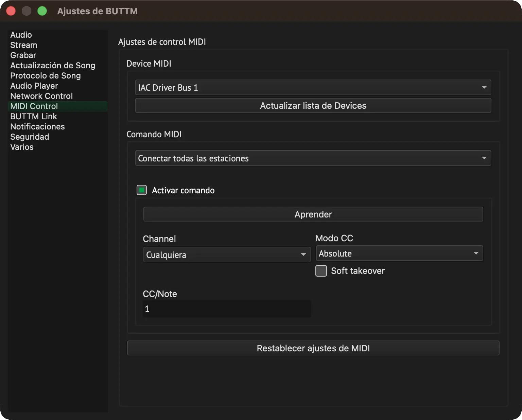
Task: Open the Channel dropdown set to Cualquiera
Action: [227, 255]
